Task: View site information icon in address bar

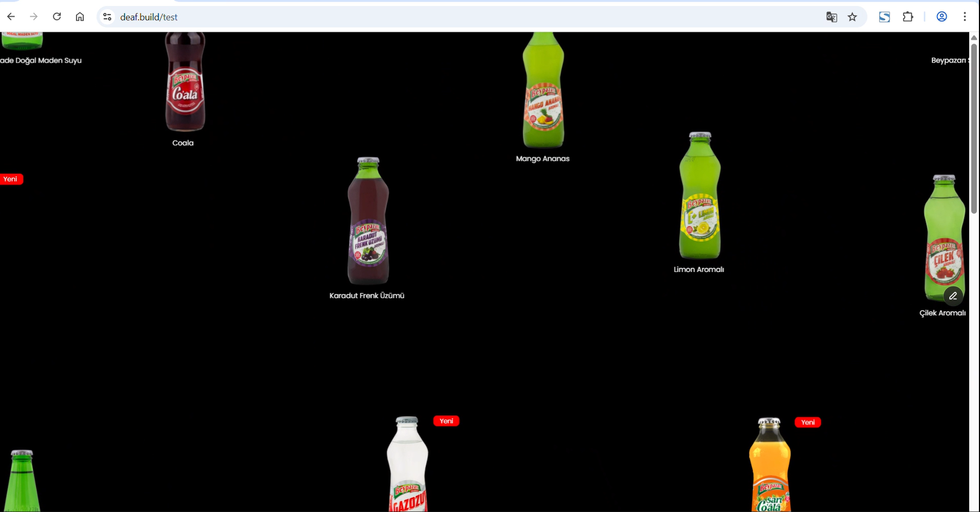Action: click(x=107, y=17)
